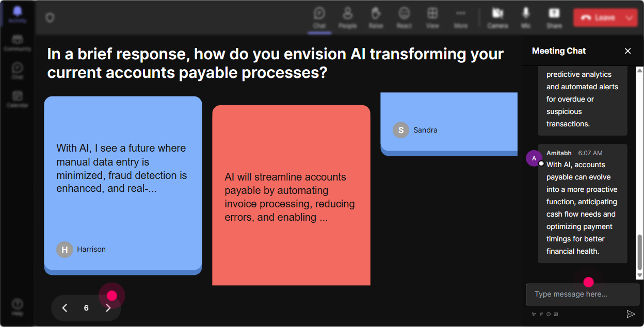
Task: Open the React emoji menu
Action: (404, 18)
